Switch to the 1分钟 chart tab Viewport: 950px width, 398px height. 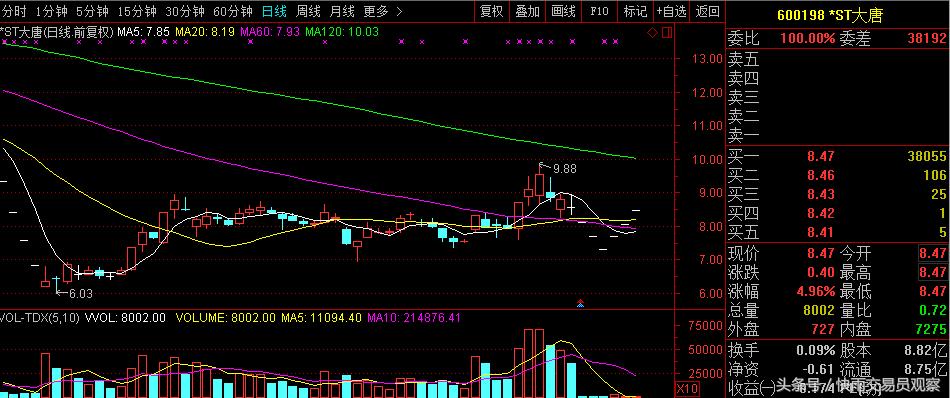[50, 11]
